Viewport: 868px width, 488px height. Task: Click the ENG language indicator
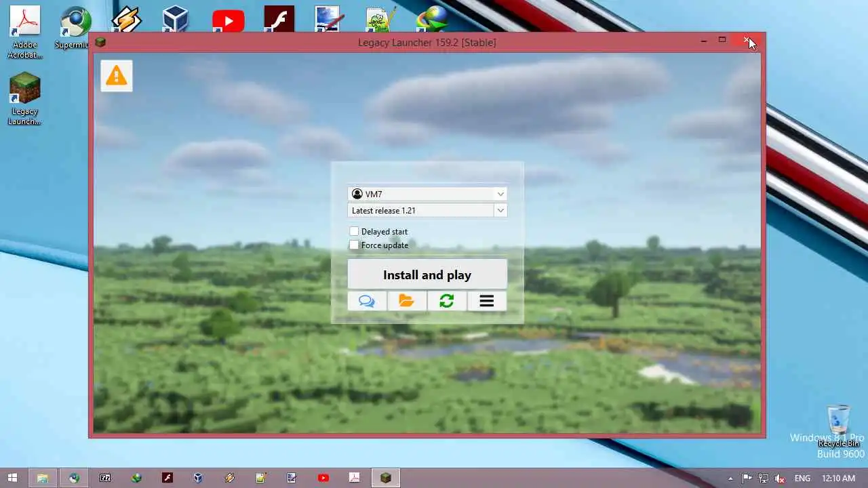(x=802, y=479)
